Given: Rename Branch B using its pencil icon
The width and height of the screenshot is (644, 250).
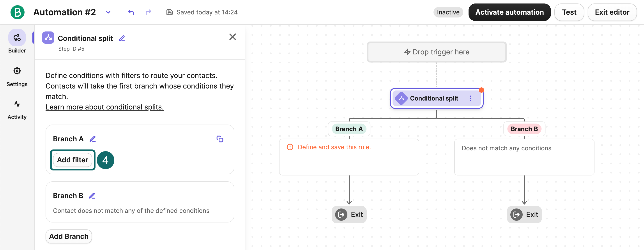Looking at the screenshot, I should (x=92, y=196).
